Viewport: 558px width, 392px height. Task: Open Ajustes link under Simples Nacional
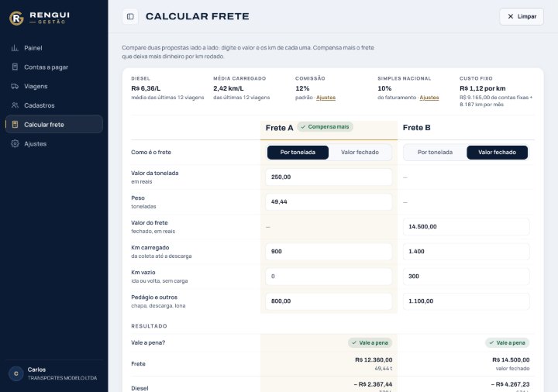(429, 98)
